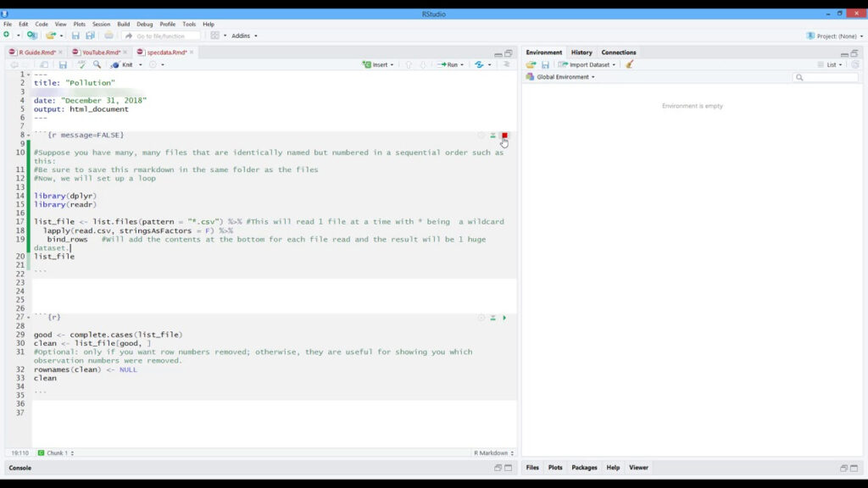Close the YouTube.Rmd tab
Viewport: 868px width, 488px height.
click(125, 52)
